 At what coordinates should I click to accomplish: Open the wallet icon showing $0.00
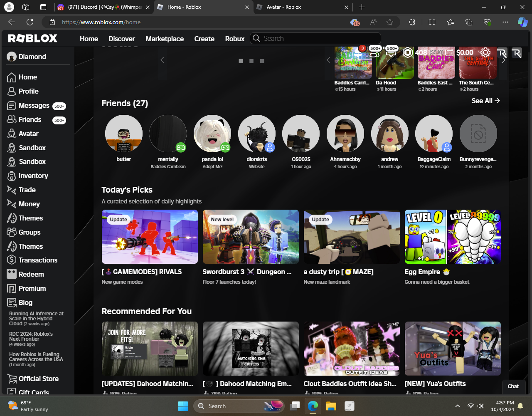[x=449, y=52]
